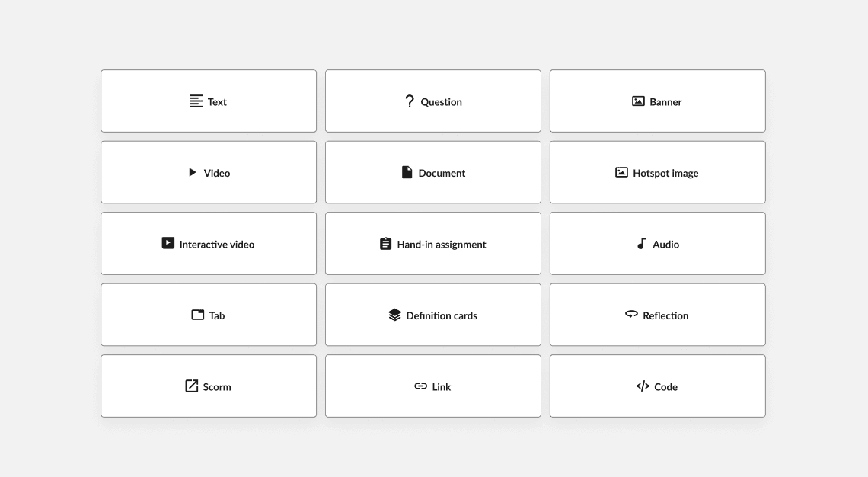Insert a Video element
868x477 pixels.
point(209,172)
